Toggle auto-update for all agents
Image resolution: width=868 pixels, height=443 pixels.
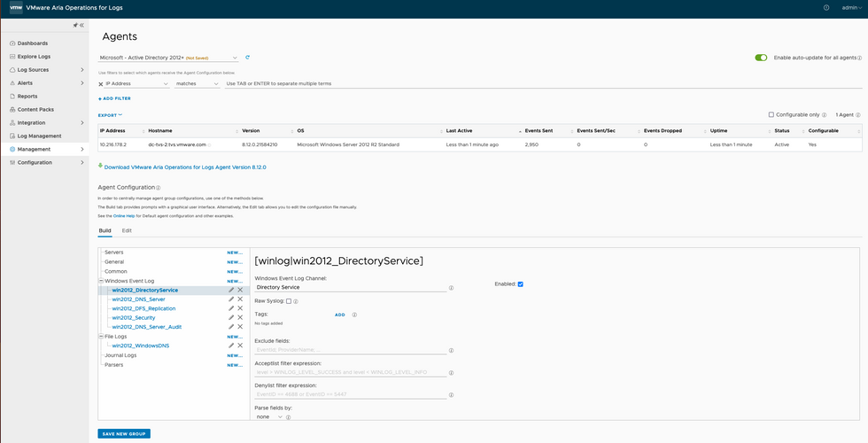[x=761, y=58]
